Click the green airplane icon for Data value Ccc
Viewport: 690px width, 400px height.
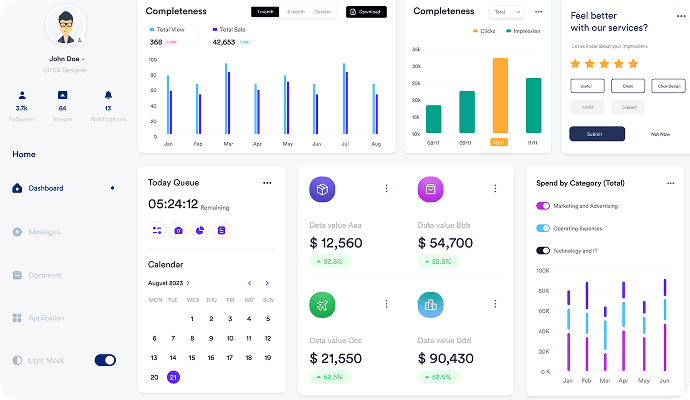point(322,304)
